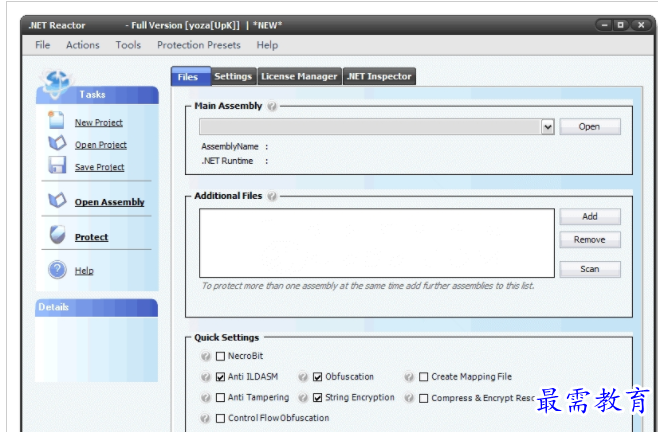Click the help icon next to NecroBit

[x=205, y=356]
